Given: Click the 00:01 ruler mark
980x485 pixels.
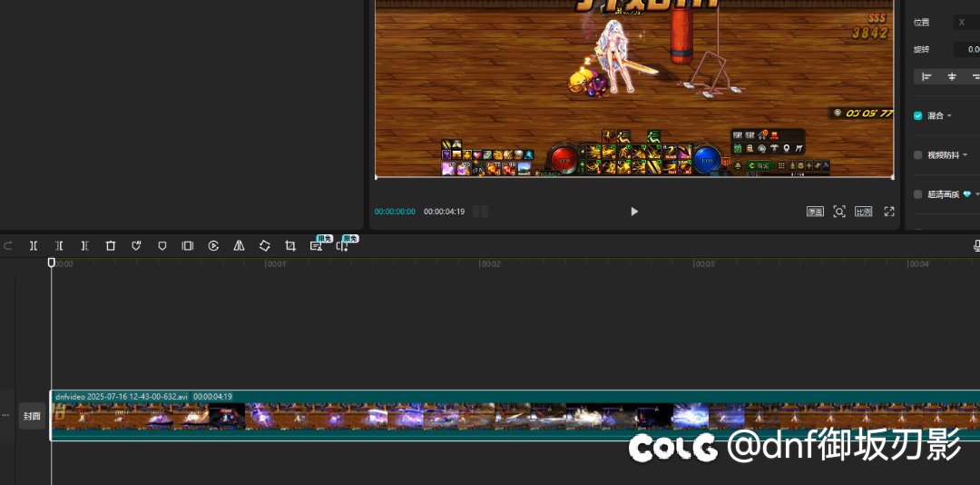Looking at the screenshot, I should [x=275, y=264].
